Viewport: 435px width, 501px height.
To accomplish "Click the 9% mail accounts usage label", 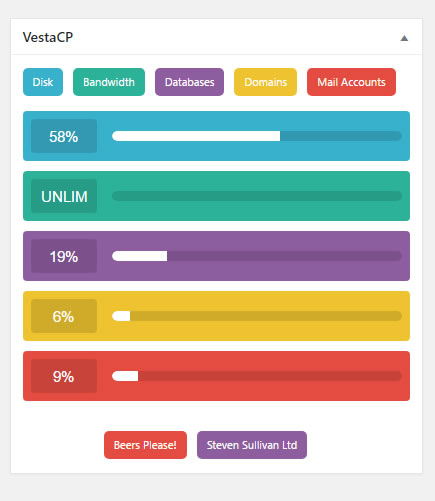I will 64,376.
